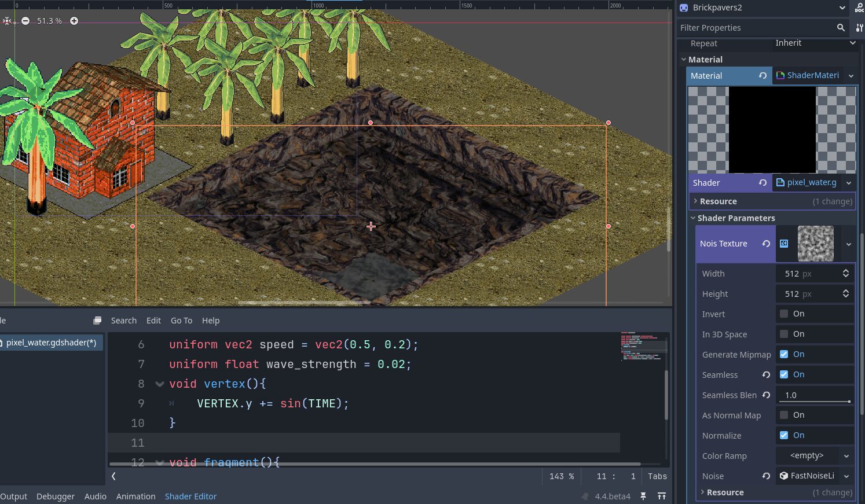
Task: Revert the Material property with the reset arrow
Action: 763,76
